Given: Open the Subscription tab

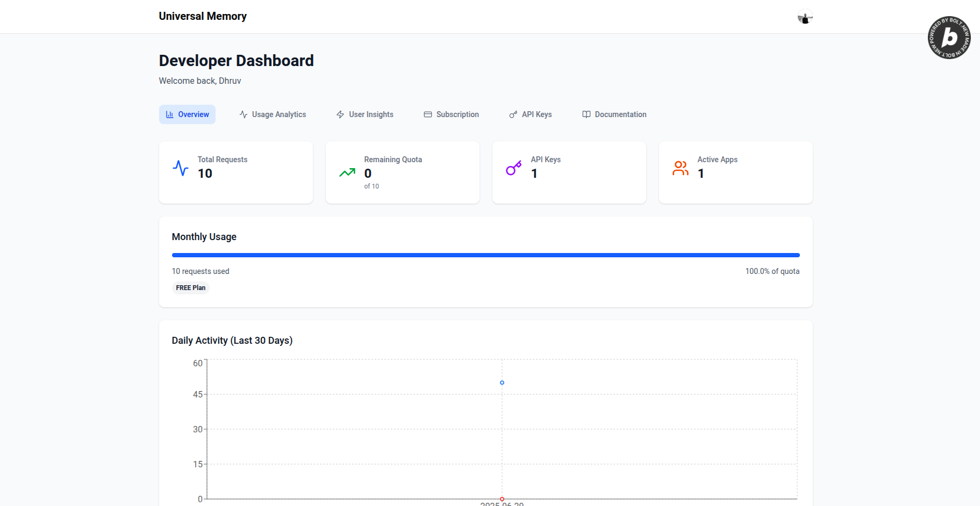Looking at the screenshot, I should (x=451, y=114).
